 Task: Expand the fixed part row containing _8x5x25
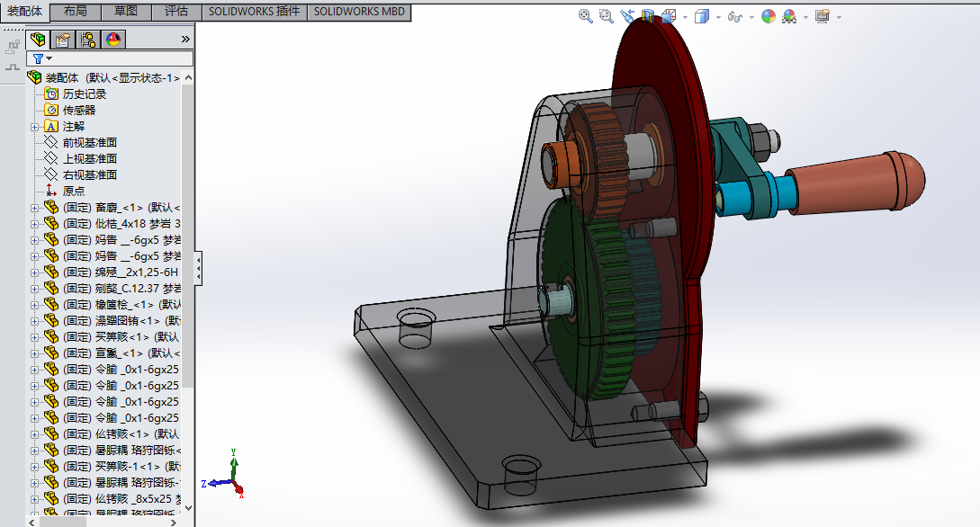coord(34,499)
